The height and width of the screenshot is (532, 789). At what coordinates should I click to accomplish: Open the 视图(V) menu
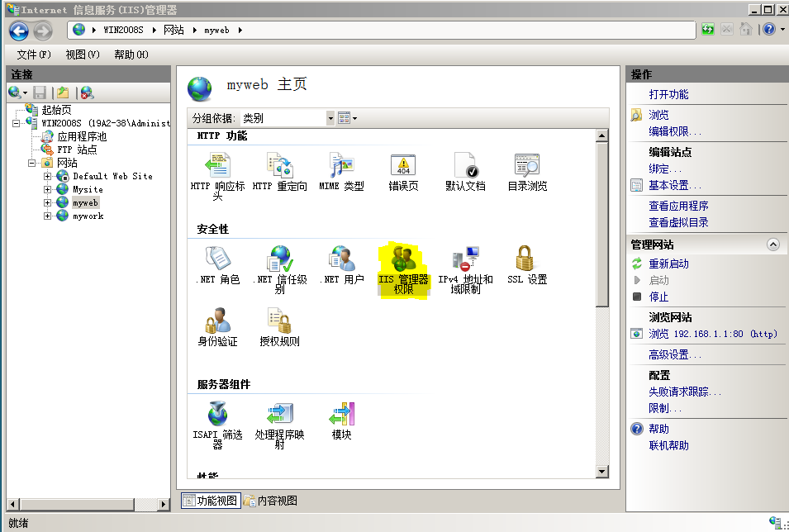coord(83,55)
